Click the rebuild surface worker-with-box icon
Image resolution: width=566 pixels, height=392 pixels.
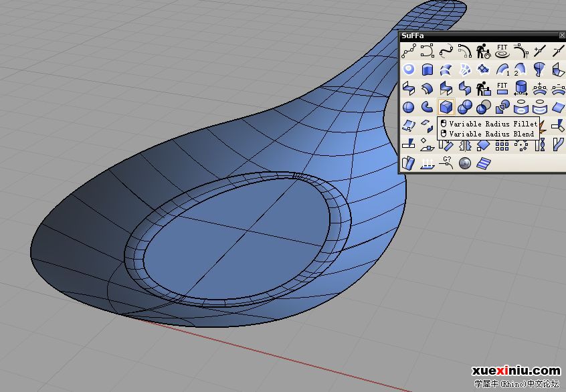(x=484, y=88)
